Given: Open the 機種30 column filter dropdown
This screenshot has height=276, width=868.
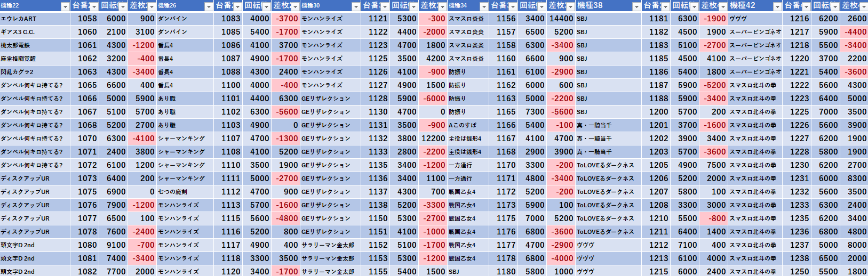Looking at the screenshot, I should pos(356,6).
